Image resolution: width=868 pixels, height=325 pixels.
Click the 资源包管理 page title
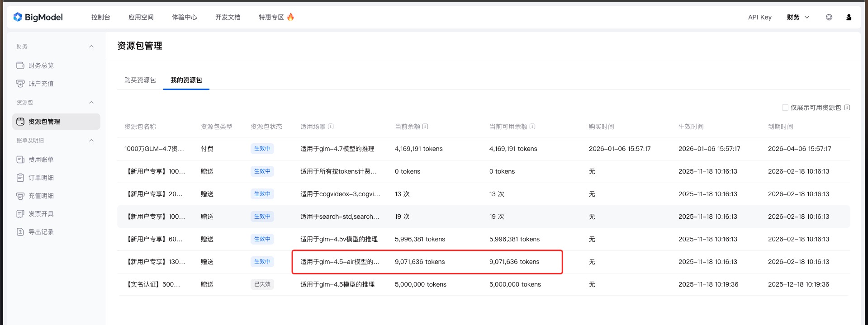(140, 46)
